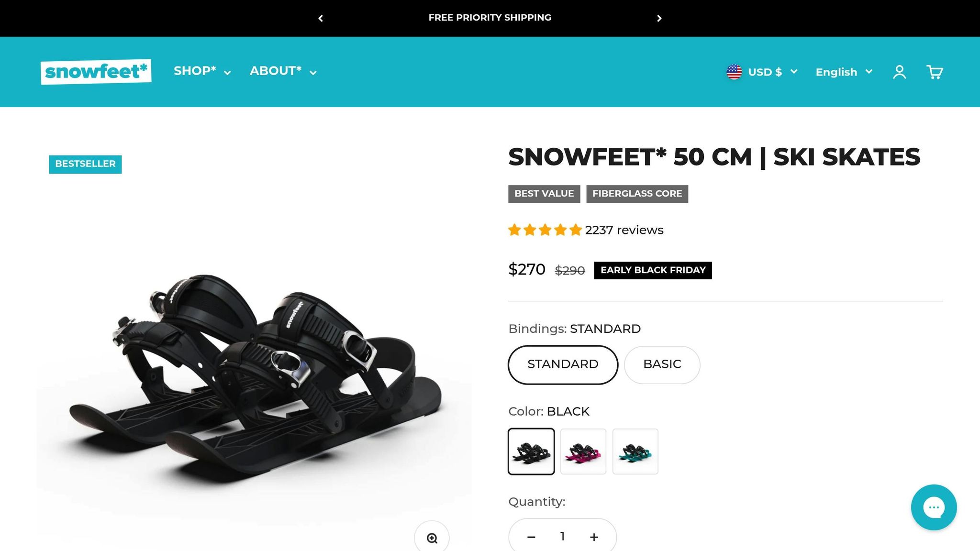Screen dimensions: 980x551
Task: Expand the USD $ currency dropdown
Action: 772,72
